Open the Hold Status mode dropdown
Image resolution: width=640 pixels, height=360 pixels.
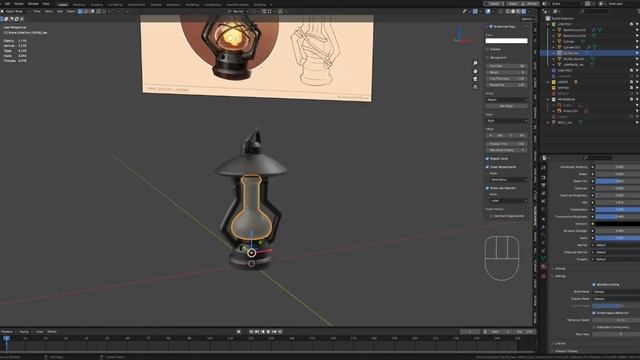[508, 180]
